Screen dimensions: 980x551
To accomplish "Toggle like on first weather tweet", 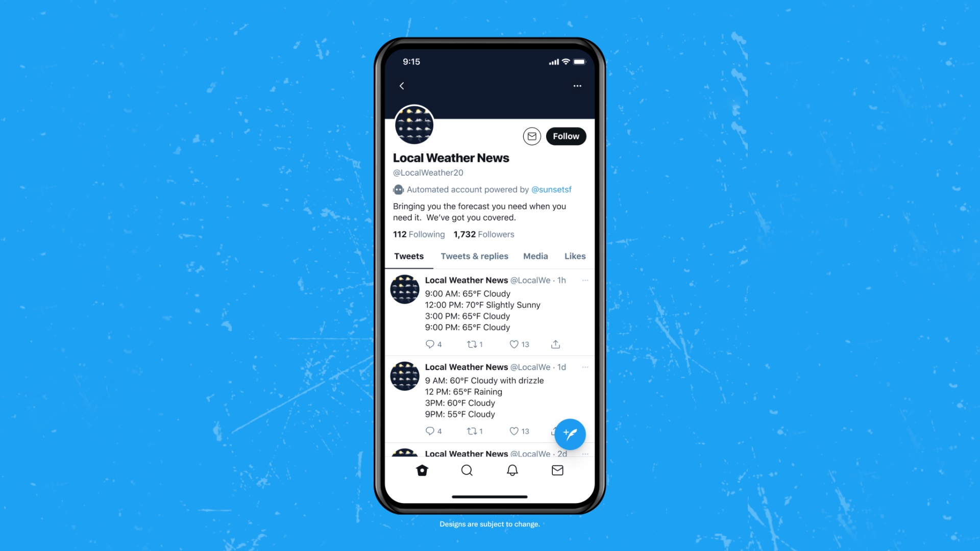I will pos(513,344).
